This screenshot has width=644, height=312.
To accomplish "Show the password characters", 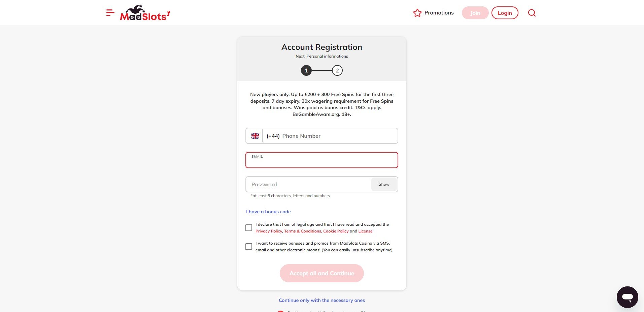I will tap(384, 185).
